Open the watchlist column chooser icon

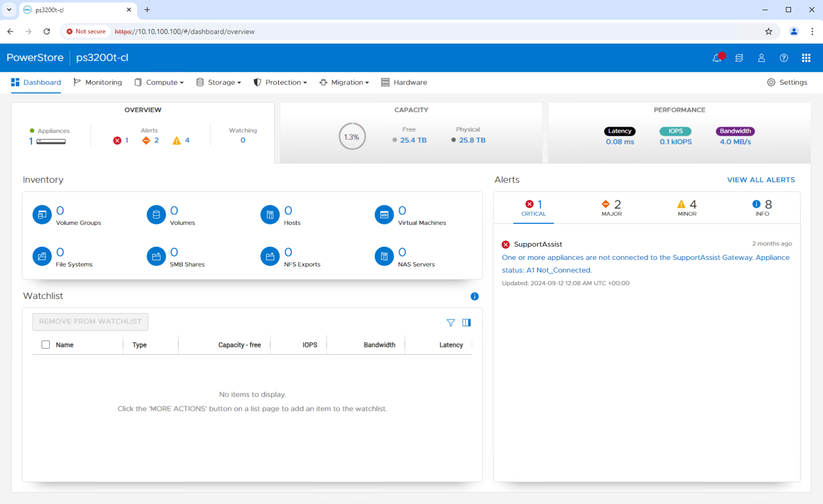point(467,323)
